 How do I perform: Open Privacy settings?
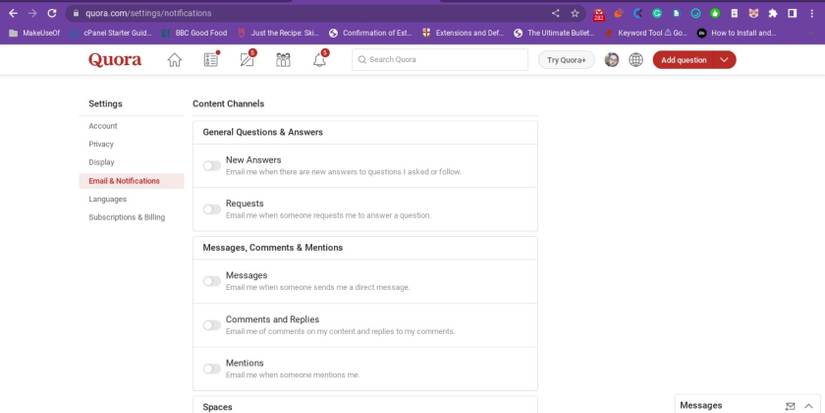tap(101, 144)
